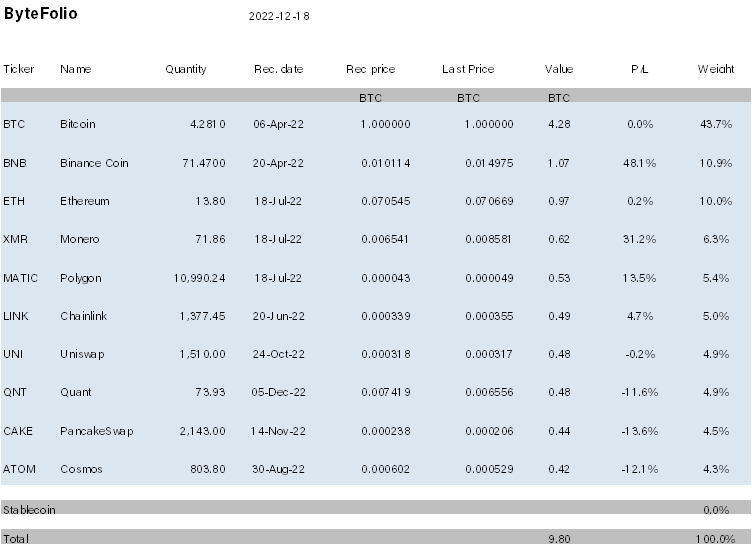Image resolution: width=752 pixels, height=545 pixels.
Task: Select the ETH ticker cell
Action: click(x=14, y=201)
